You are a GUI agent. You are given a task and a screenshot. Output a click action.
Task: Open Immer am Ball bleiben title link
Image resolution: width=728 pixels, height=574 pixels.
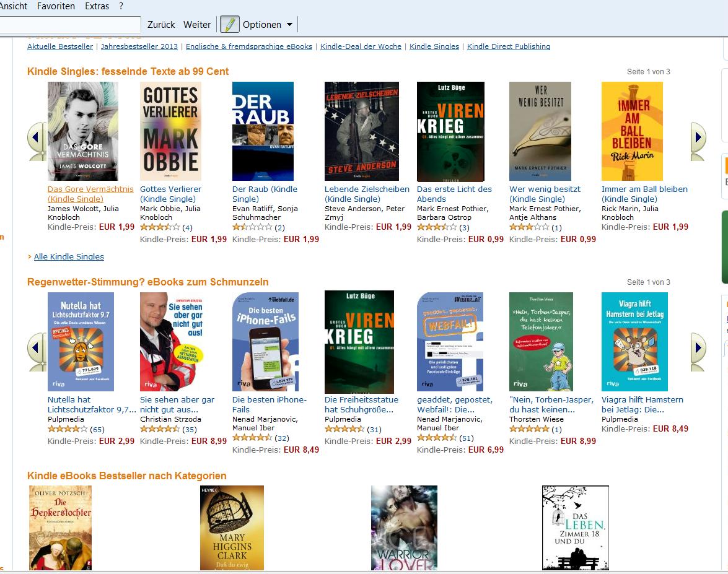pyautogui.click(x=644, y=194)
